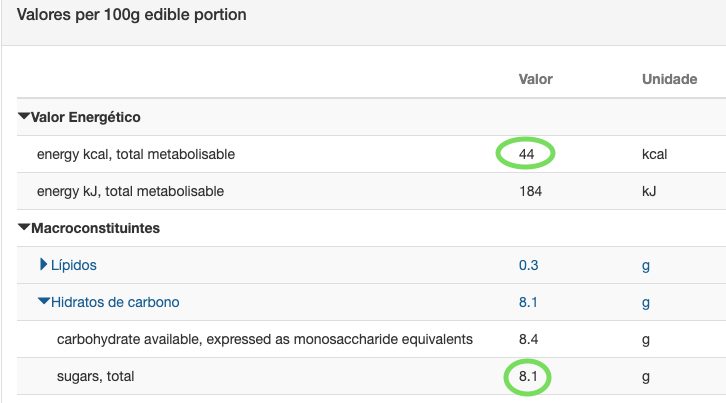
Task: Open the Hidratos de carbono link
Action: point(115,302)
